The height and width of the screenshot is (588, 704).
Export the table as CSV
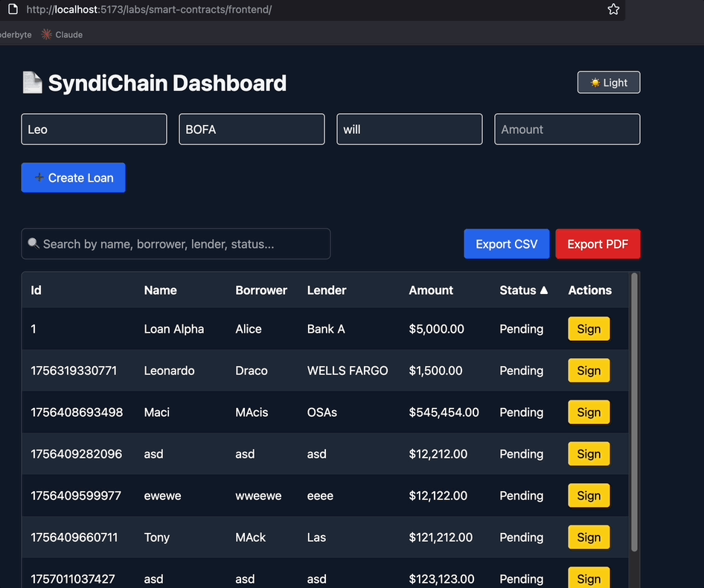point(506,244)
